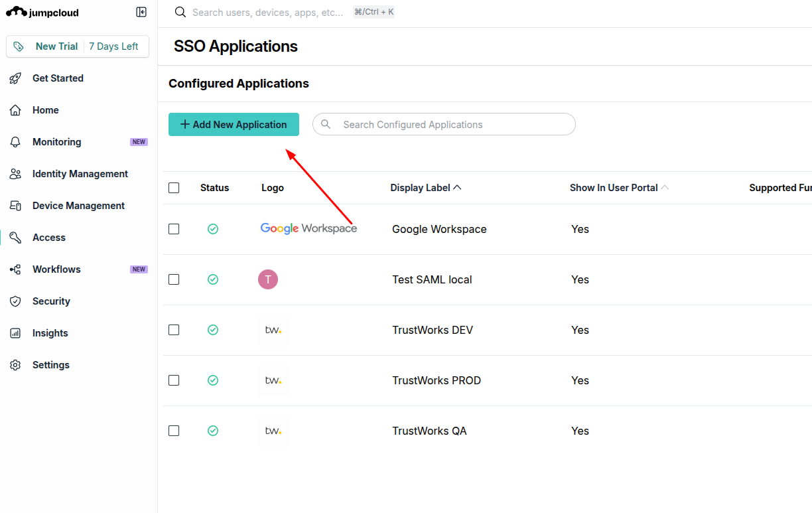Click TrustWorks PROD active status icon

pyautogui.click(x=213, y=380)
